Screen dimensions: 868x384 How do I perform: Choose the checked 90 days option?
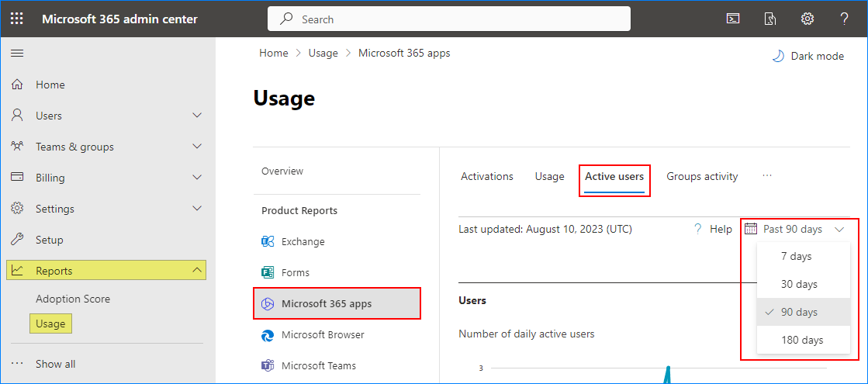804,312
